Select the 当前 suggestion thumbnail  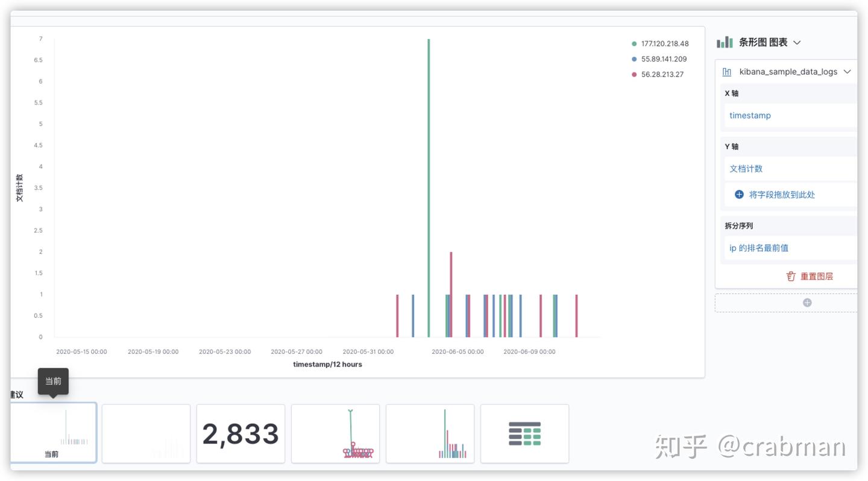coord(52,432)
